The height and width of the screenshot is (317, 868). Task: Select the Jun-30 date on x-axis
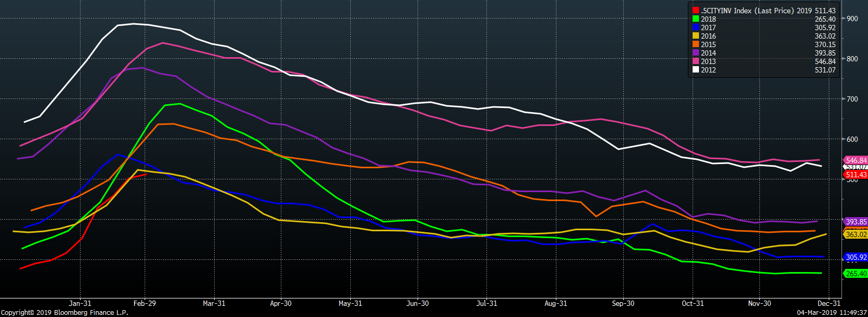click(x=418, y=303)
